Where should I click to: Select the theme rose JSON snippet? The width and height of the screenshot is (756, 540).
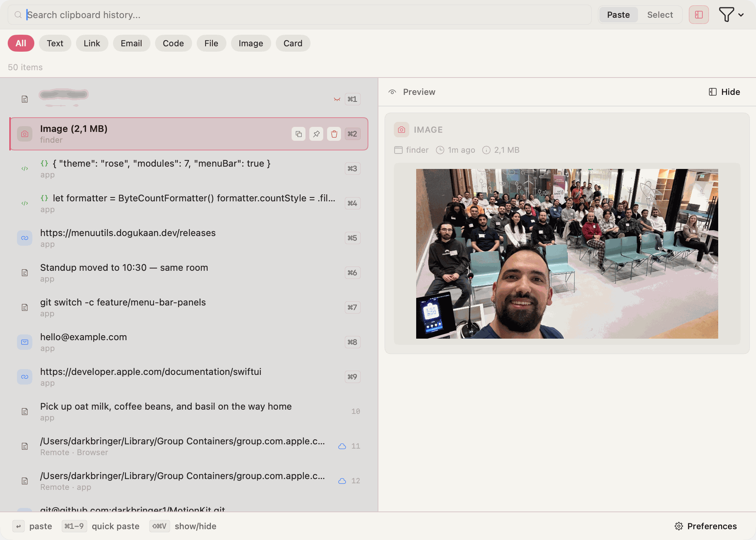click(189, 169)
